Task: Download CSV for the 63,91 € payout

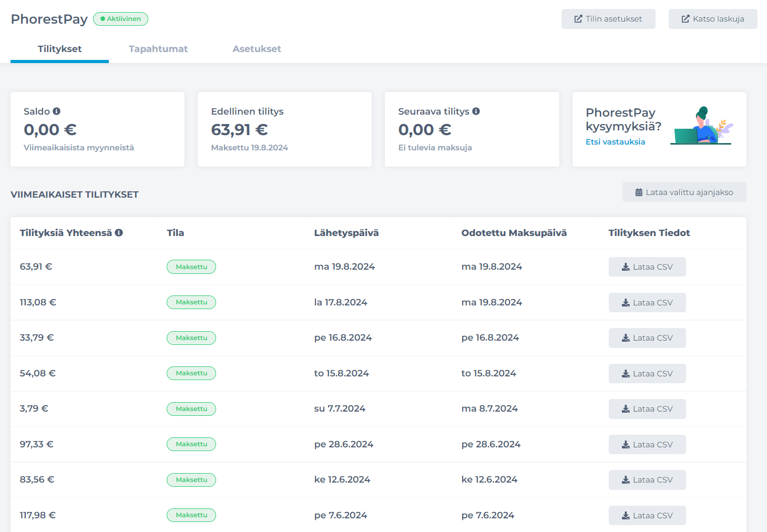Action: [x=647, y=267]
